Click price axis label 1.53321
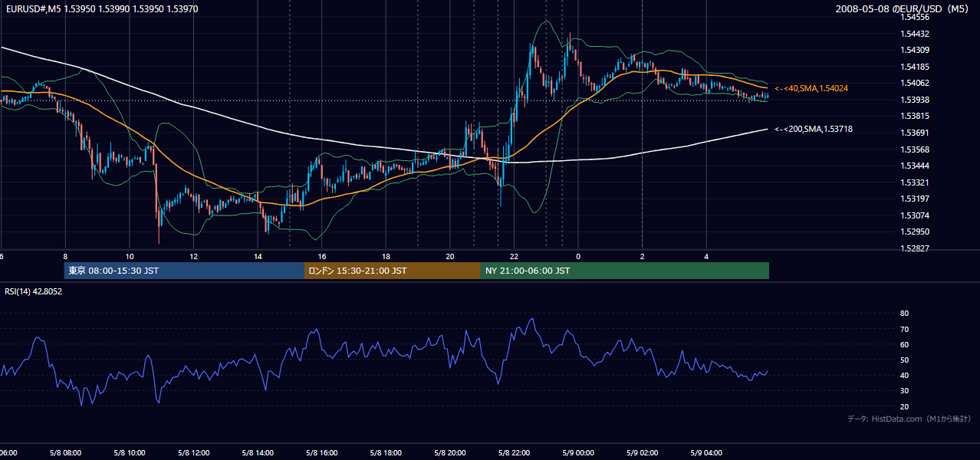The image size is (980, 460). 916,182
